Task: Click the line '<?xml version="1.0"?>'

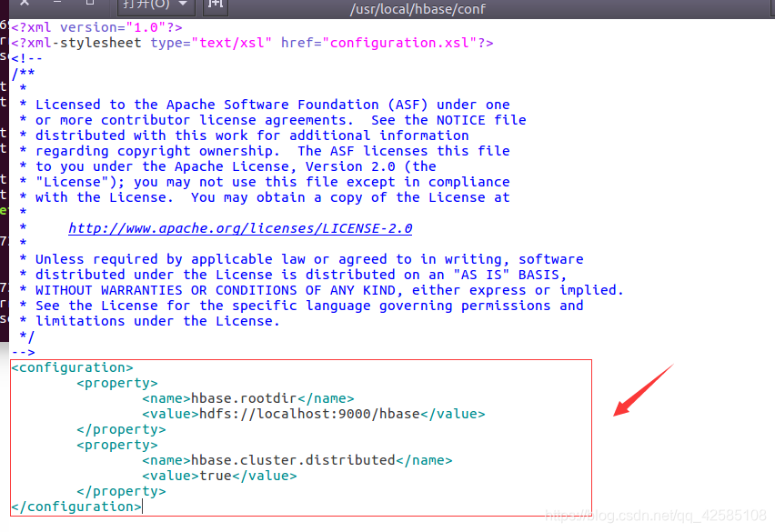Action: tap(96, 27)
